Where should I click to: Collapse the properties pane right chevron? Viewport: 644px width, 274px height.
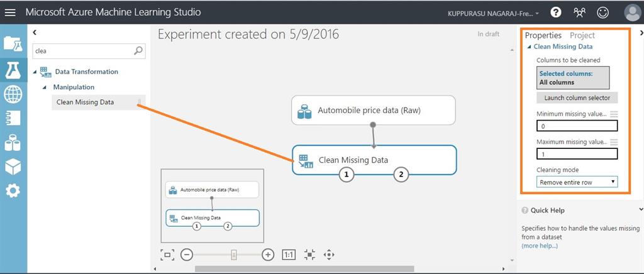641,32
